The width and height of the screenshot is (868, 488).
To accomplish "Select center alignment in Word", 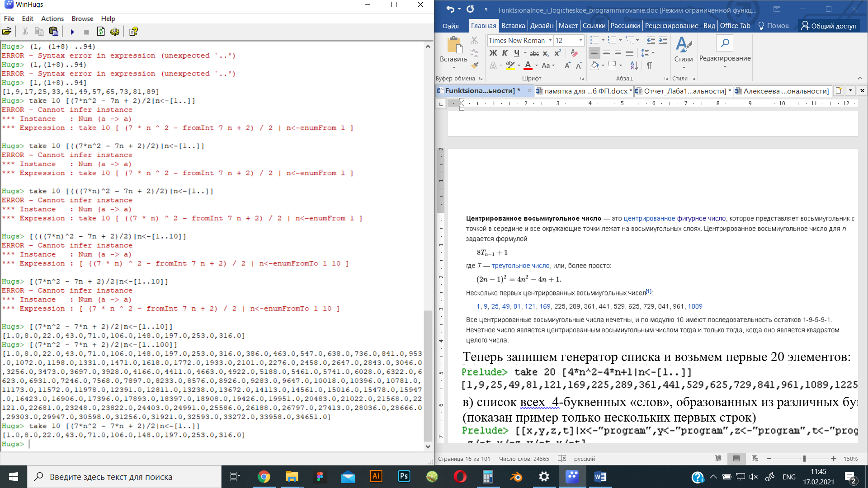I will (x=606, y=53).
